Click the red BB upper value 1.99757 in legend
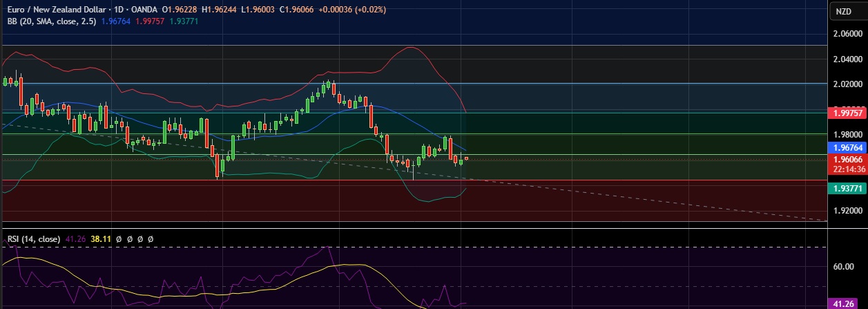The width and height of the screenshot is (868, 309). click(148, 21)
